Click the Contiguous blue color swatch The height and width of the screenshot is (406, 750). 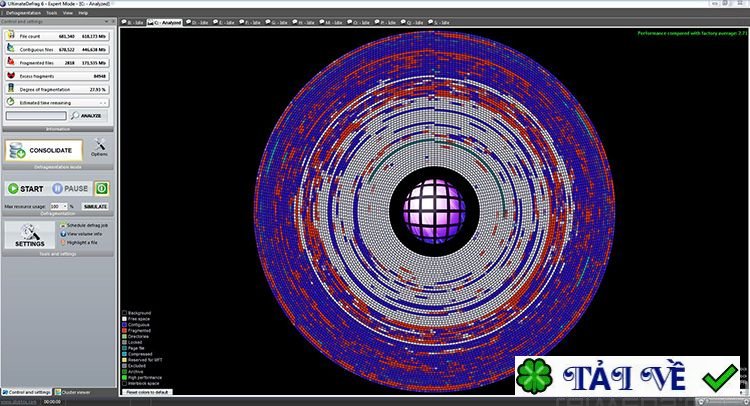pos(125,325)
